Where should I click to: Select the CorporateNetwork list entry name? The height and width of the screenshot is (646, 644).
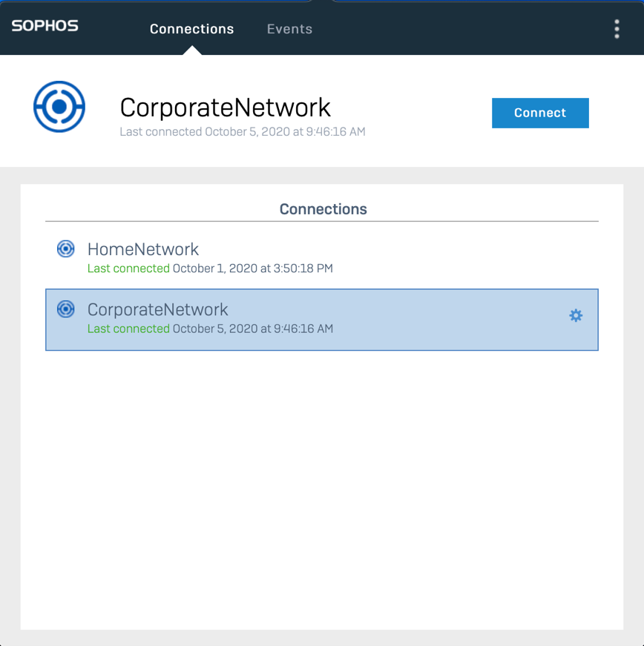[157, 309]
